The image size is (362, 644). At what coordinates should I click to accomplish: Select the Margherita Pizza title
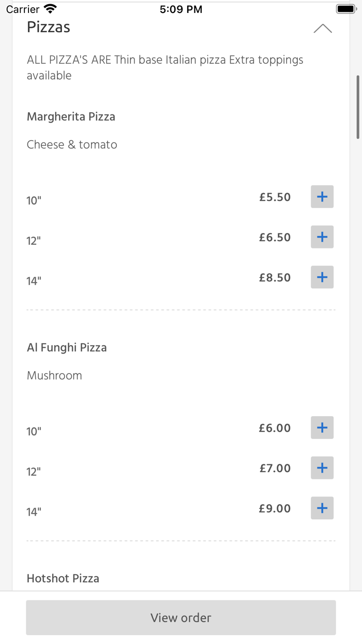[71, 116]
